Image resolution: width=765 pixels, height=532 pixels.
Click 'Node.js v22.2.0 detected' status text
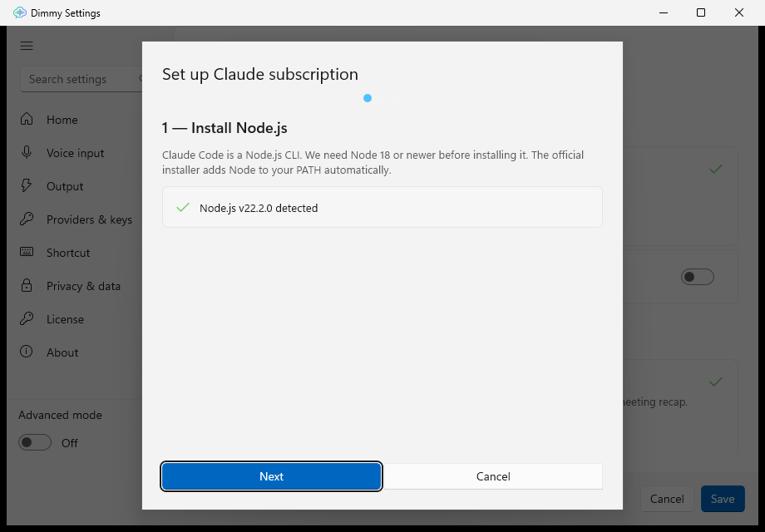[259, 208]
